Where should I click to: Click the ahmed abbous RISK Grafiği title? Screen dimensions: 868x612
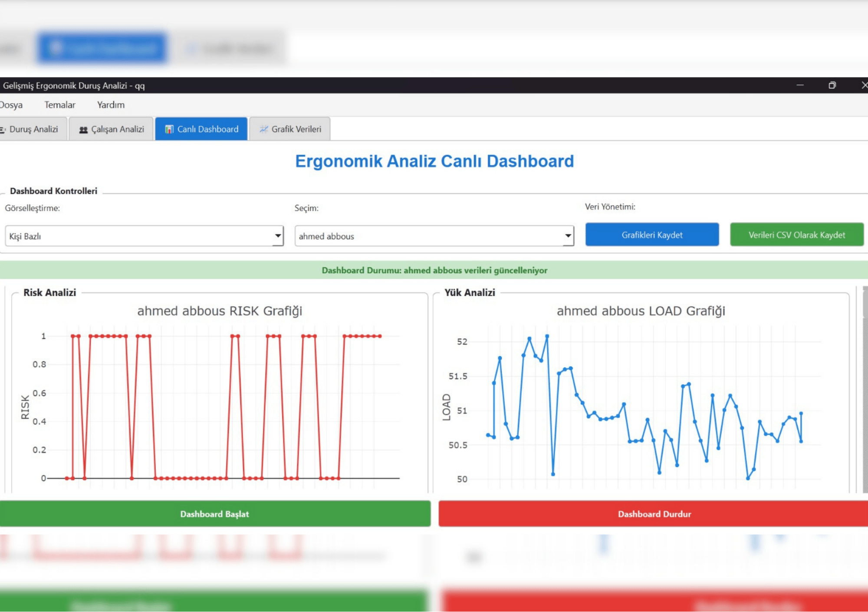pos(220,311)
